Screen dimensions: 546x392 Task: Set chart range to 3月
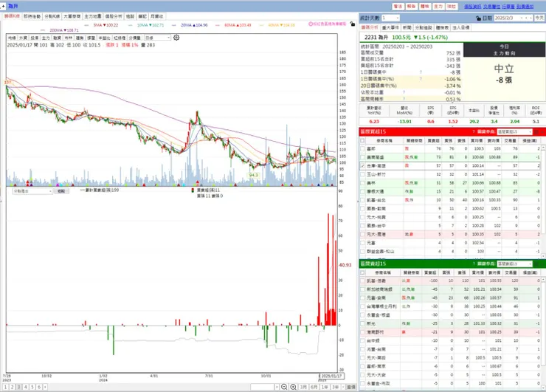(x=304, y=387)
